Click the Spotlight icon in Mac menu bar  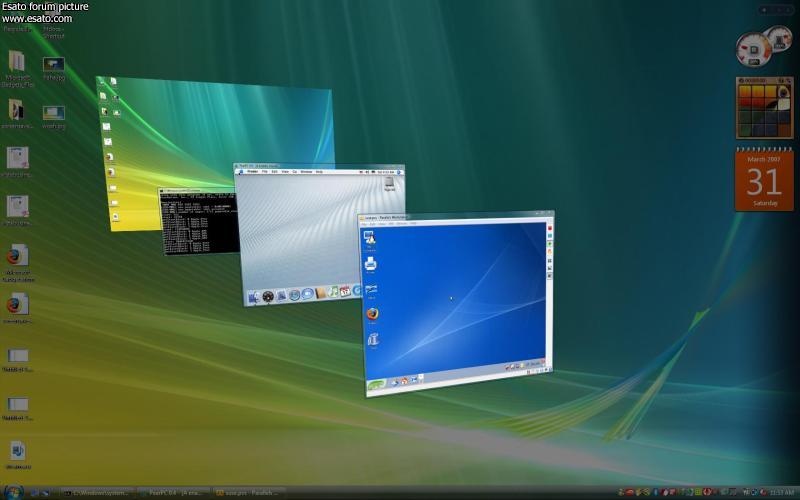click(x=399, y=172)
